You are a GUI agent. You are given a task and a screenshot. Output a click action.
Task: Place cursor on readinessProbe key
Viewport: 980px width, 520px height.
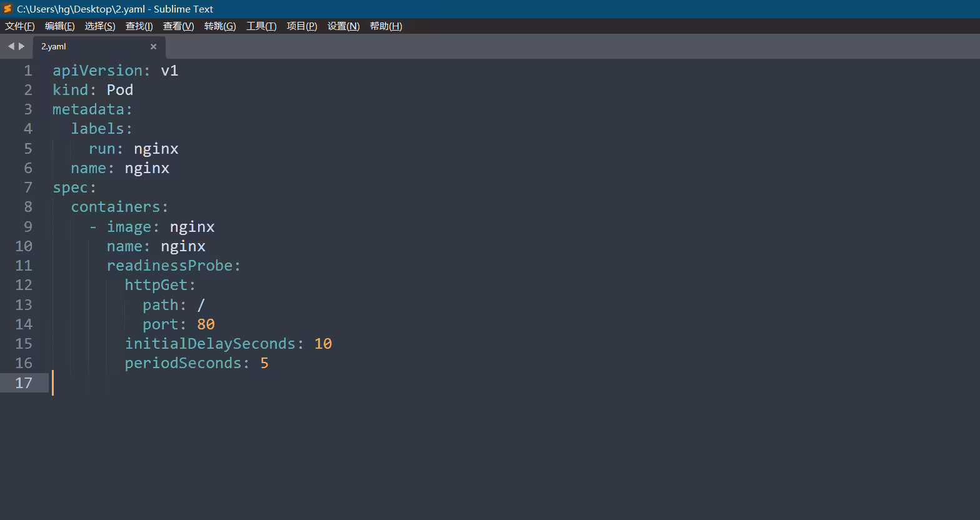169,266
